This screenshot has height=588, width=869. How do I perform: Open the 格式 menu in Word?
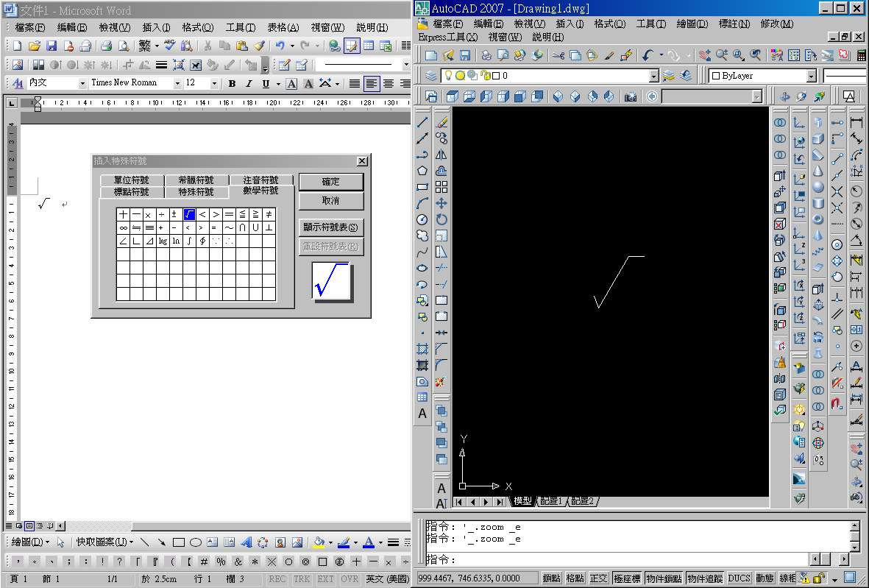198,28
